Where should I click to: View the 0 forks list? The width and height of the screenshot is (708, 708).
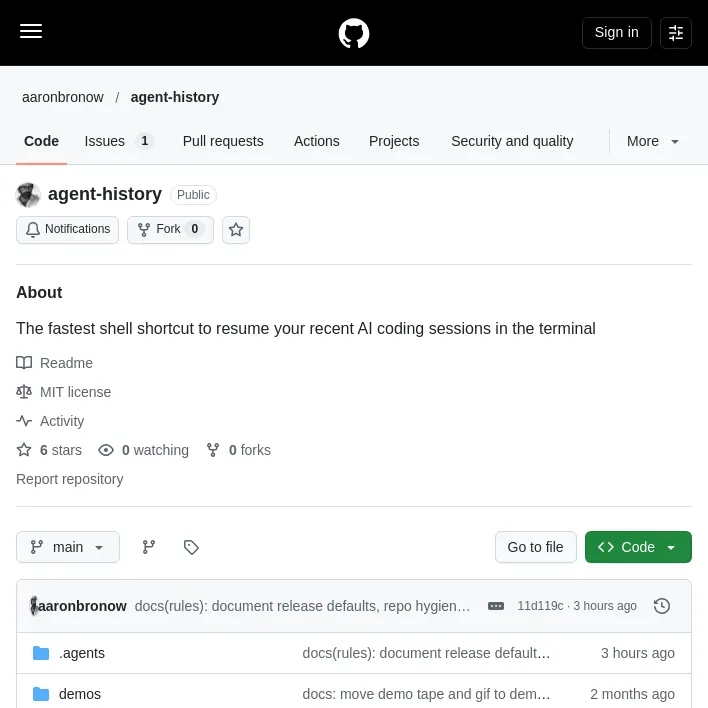(250, 450)
